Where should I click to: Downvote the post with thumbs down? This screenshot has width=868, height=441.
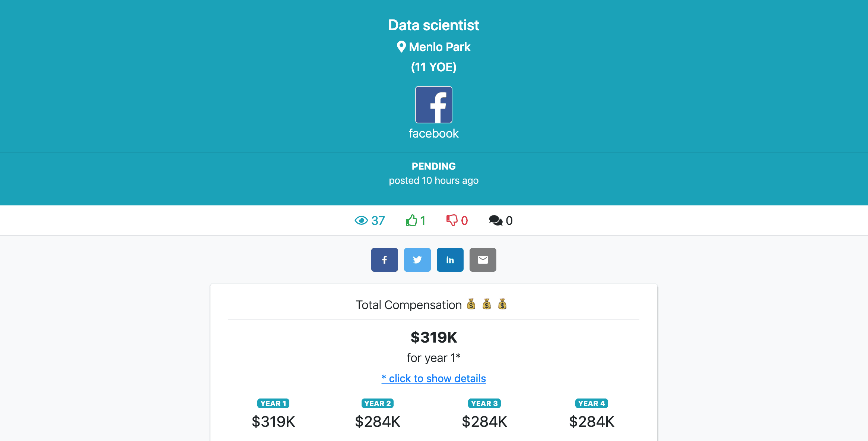(x=452, y=221)
